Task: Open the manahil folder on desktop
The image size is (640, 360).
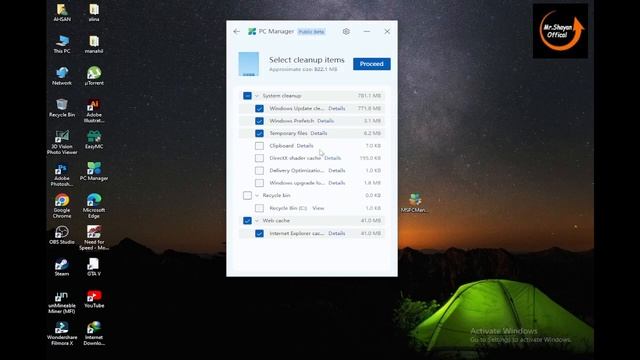Action: (x=94, y=44)
